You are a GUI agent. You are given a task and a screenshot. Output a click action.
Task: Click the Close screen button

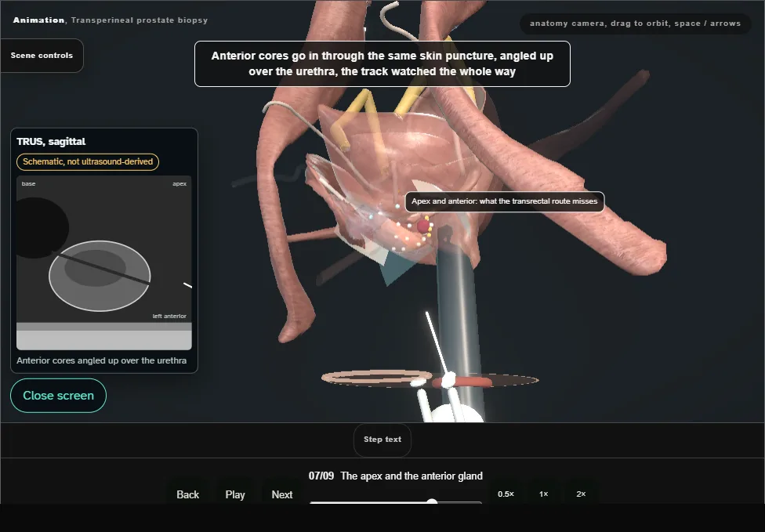click(59, 396)
